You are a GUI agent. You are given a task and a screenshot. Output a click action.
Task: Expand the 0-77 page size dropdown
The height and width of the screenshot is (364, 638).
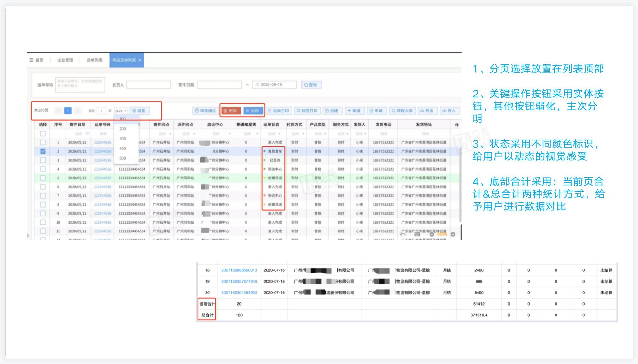tap(121, 111)
